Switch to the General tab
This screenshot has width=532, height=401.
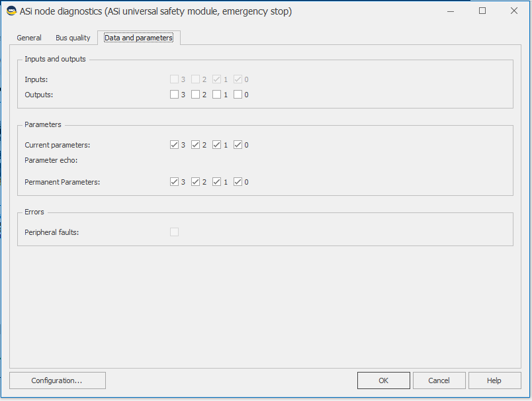tap(29, 38)
